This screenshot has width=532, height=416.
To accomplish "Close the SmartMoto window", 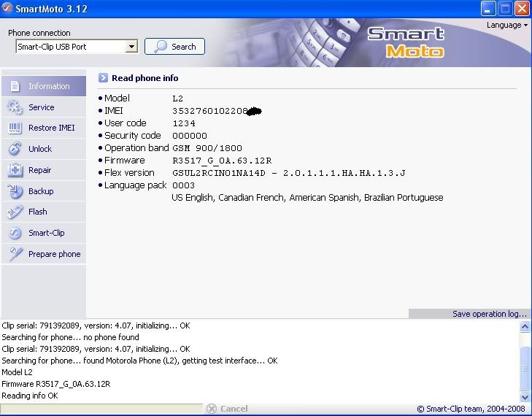I will pyautogui.click(x=523, y=8).
